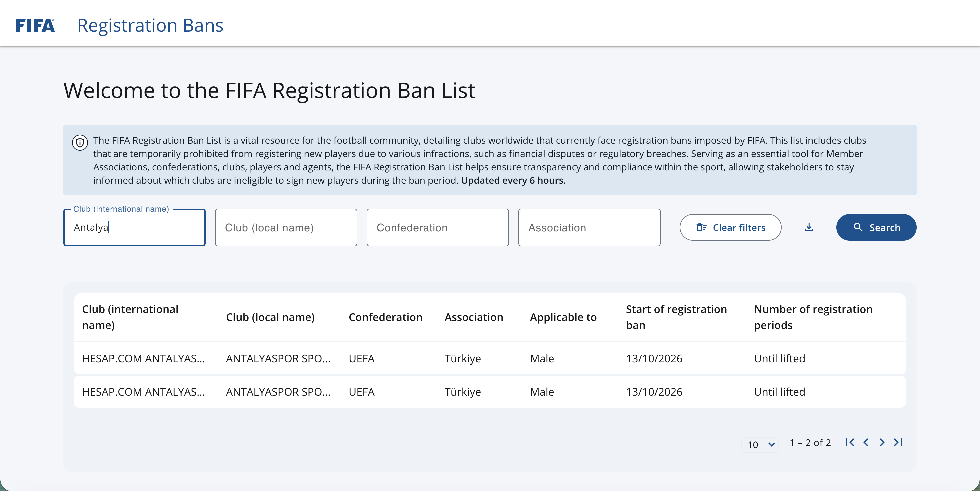The height and width of the screenshot is (491, 980).
Task: Click the FIFA logo in the header
Action: [35, 25]
